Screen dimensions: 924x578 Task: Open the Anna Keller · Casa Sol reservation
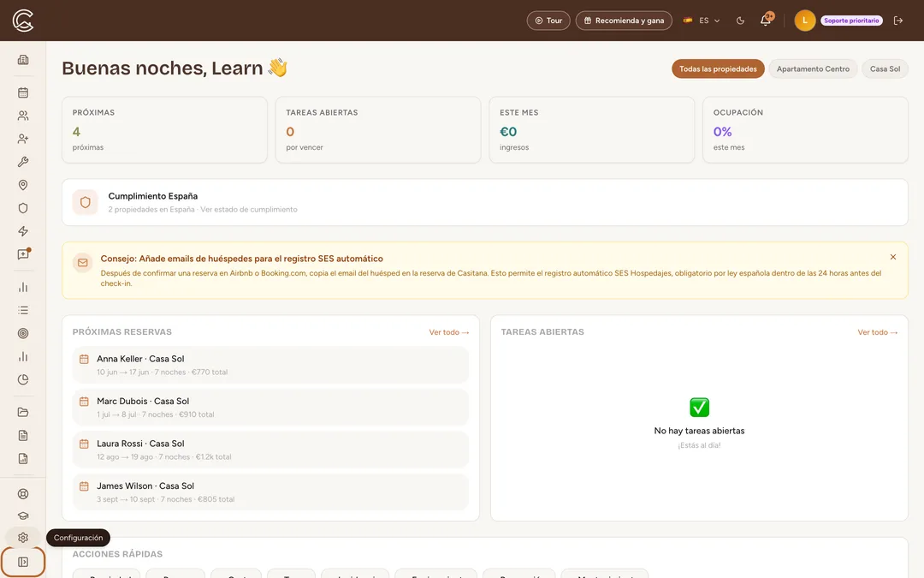point(270,365)
